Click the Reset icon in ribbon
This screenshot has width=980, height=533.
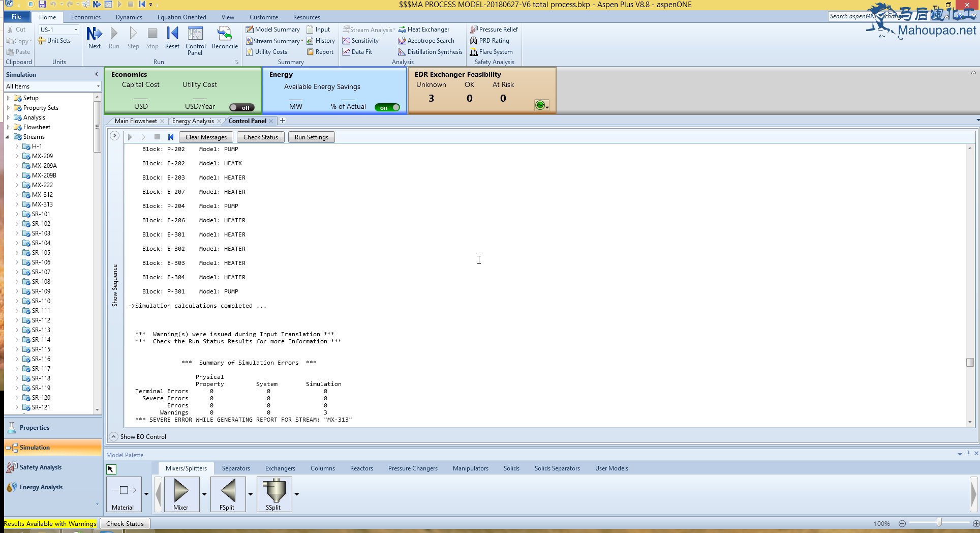(x=172, y=38)
